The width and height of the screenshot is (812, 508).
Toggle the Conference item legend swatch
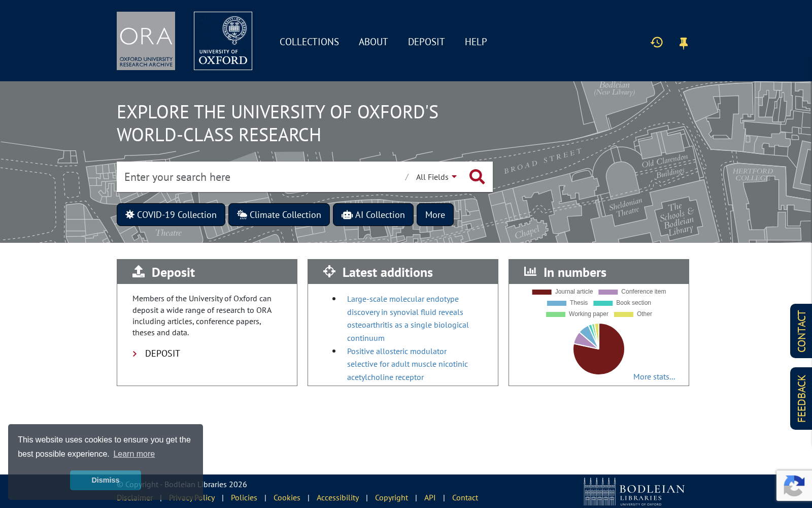608,292
